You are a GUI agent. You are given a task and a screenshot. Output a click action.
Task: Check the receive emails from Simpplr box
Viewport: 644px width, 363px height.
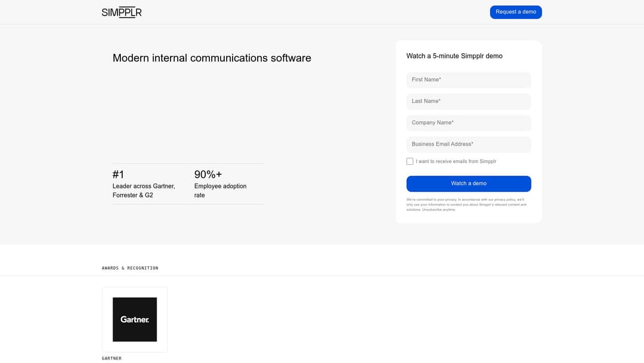[x=410, y=161]
